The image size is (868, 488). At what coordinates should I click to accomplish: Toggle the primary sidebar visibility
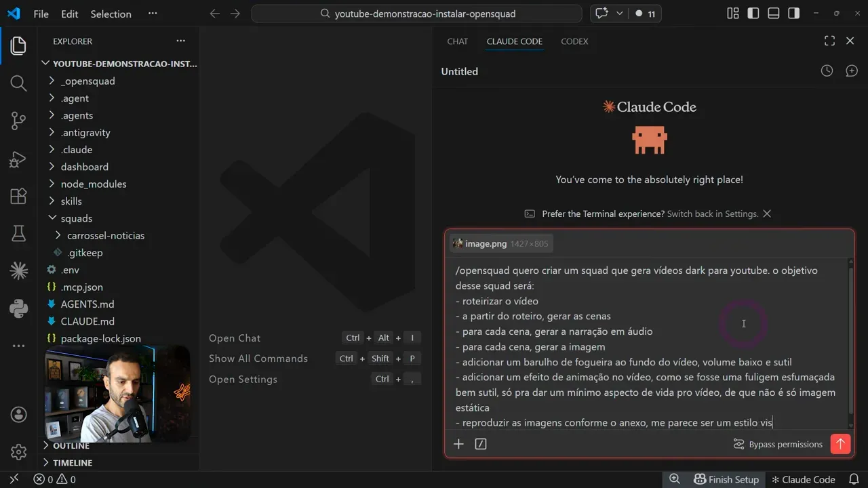pyautogui.click(x=753, y=13)
